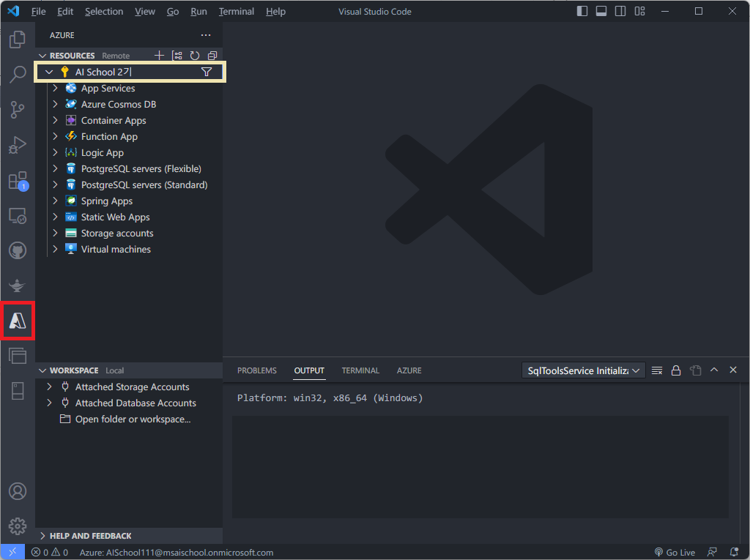Click the feedback icon in status bar
This screenshot has width=750, height=560.
(712, 553)
